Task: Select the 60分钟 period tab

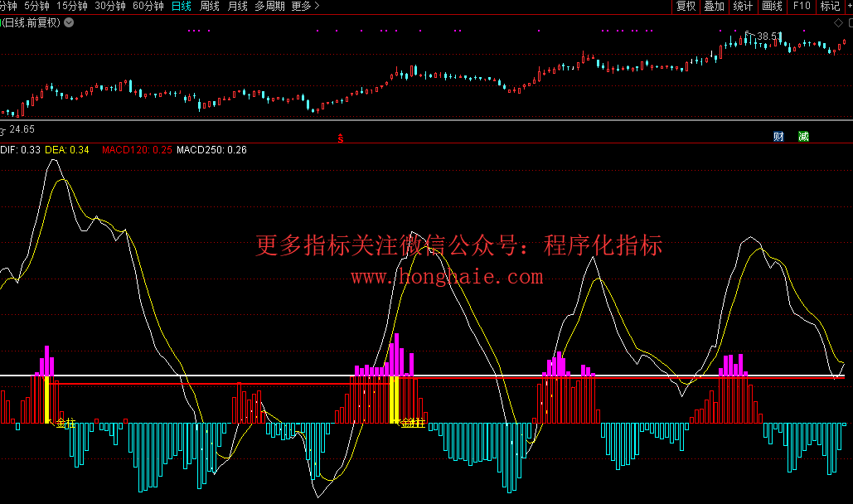Action: (x=148, y=7)
